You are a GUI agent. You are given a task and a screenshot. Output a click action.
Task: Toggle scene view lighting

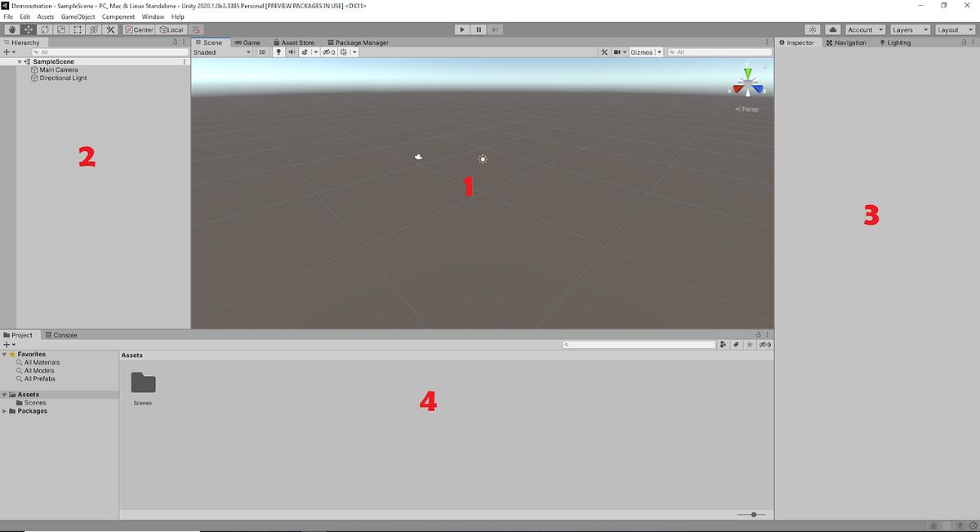[x=278, y=51]
